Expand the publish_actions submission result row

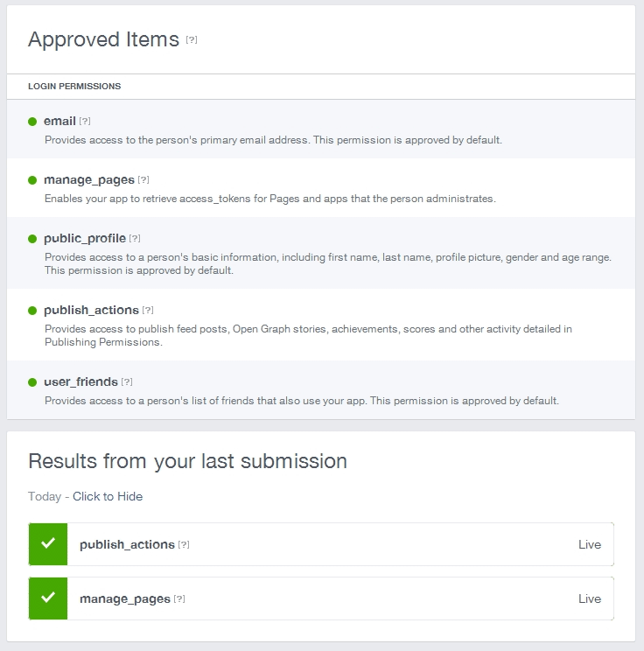click(321, 544)
